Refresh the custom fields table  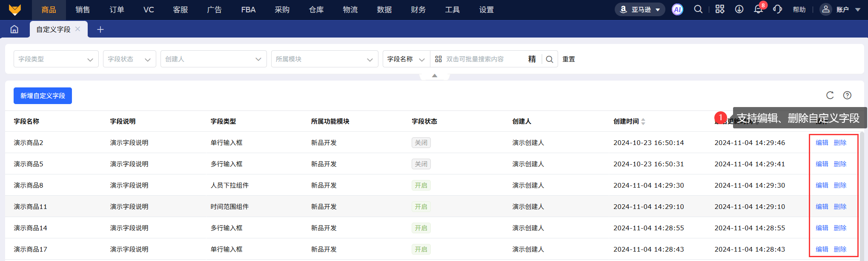pyautogui.click(x=830, y=96)
